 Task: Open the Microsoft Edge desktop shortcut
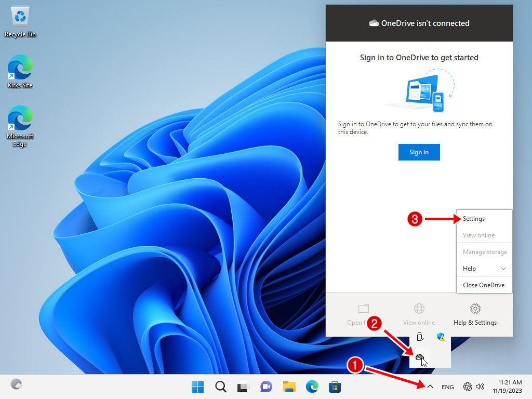click(20, 126)
